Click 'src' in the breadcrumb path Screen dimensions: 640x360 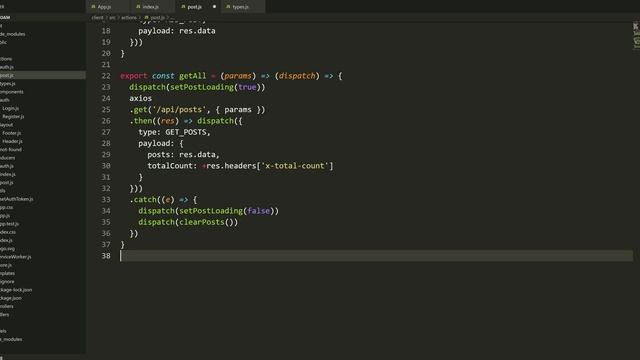[x=112, y=18]
